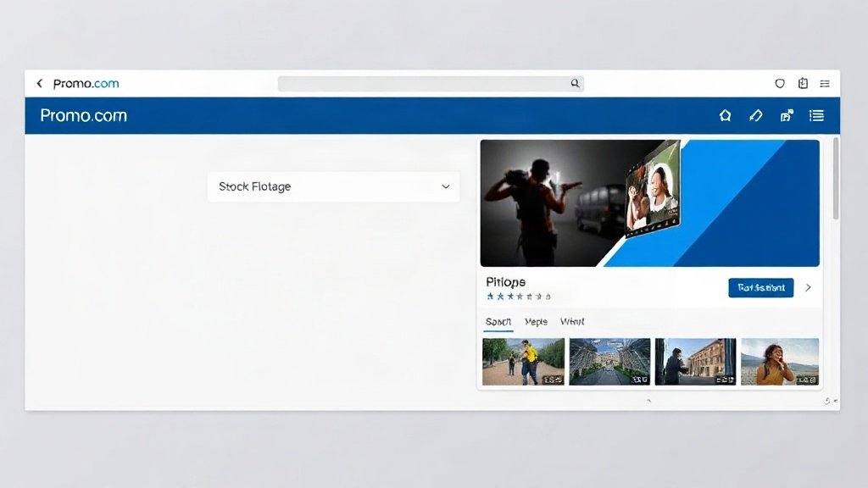Screen dimensions: 868x488
Task: Open thumbnail of woman covering her face
Action: tap(780, 362)
